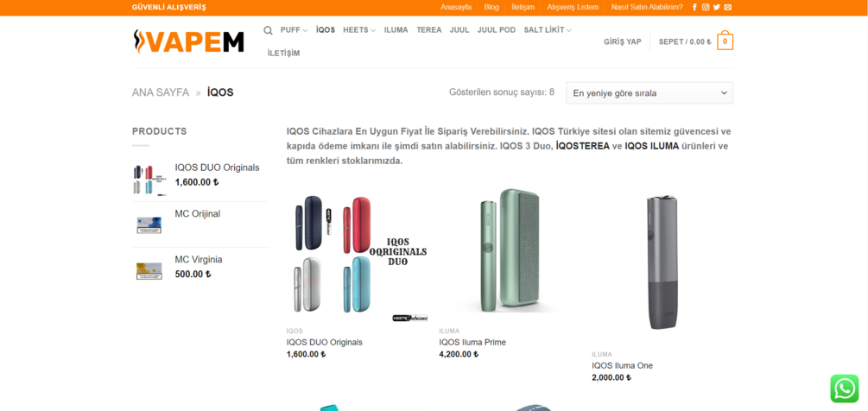
Task: Open the Twitter icon link
Action: point(717,7)
